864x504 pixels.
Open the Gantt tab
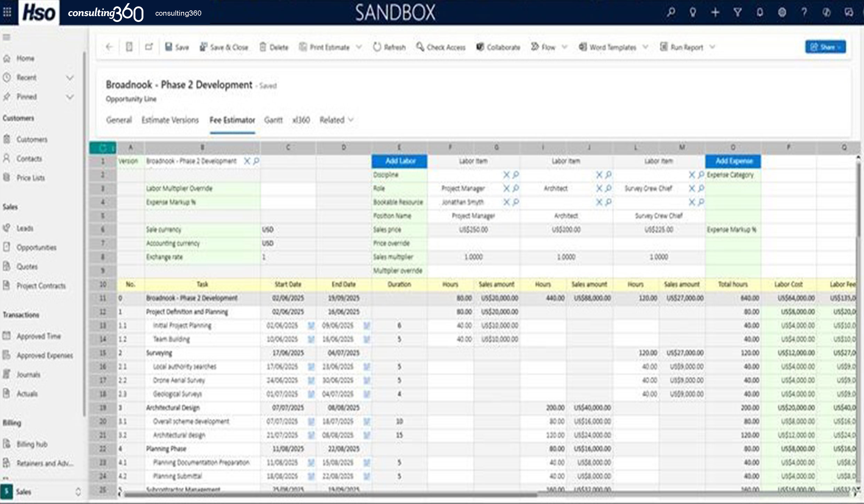pyautogui.click(x=273, y=120)
